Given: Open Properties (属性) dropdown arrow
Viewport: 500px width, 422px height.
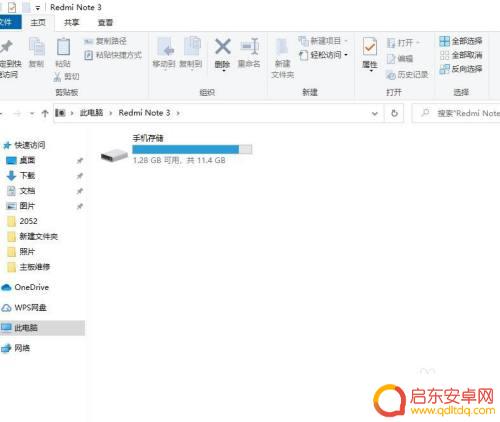Looking at the screenshot, I should (x=371, y=71).
